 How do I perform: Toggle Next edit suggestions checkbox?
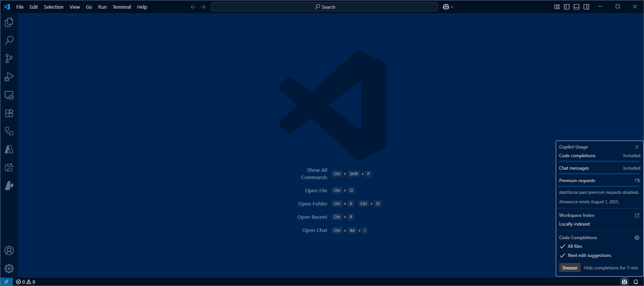click(563, 255)
